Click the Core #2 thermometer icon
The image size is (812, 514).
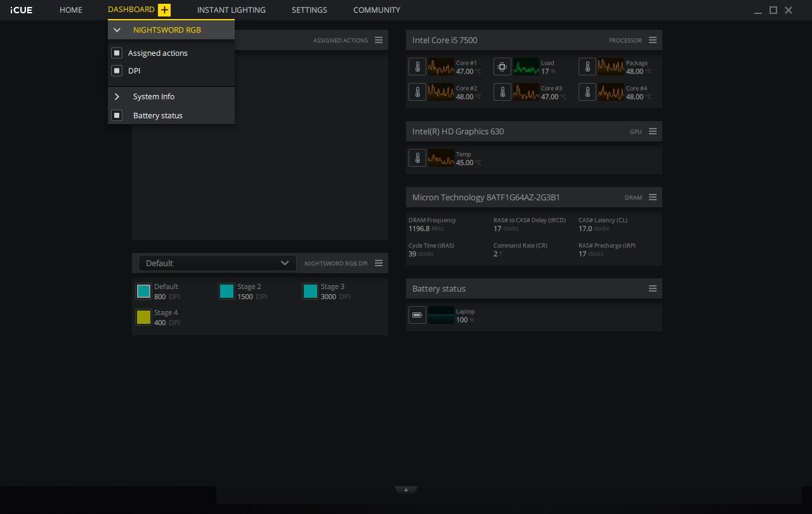pos(417,92)
